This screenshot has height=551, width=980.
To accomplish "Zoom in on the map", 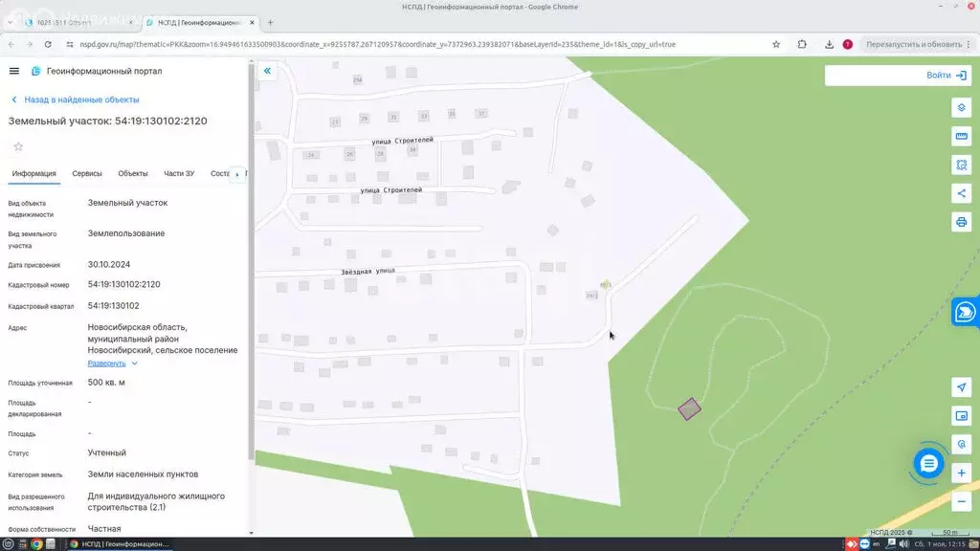I will tap(962, 473).
